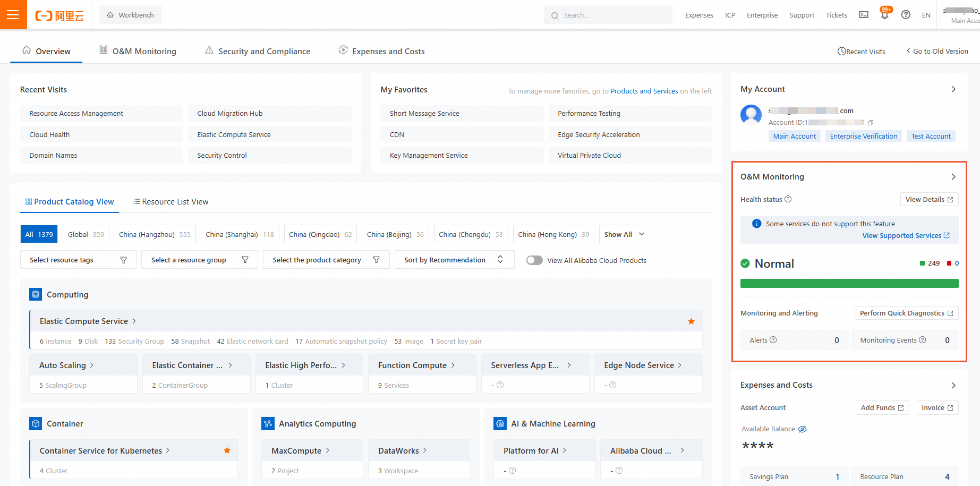
Task: Open Tickets in top navigation
Action: 837,15
